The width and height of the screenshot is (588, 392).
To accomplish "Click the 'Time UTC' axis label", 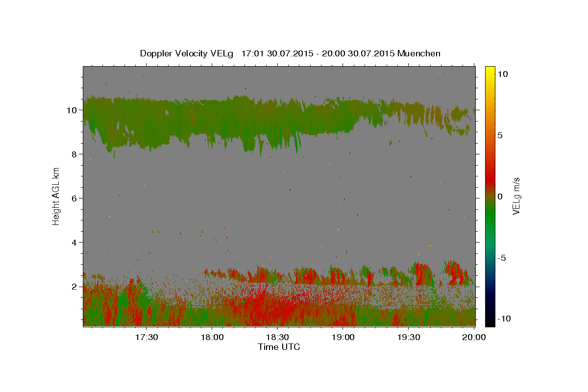I will 279,347.
